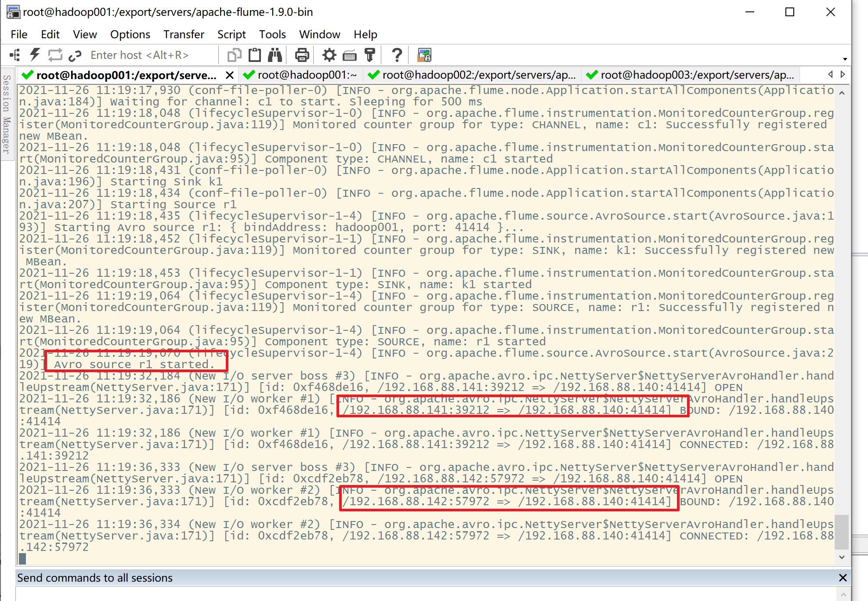Switch to the hadoop002 session tab
The image size is (868, 601).
click(x=473, y=75)
